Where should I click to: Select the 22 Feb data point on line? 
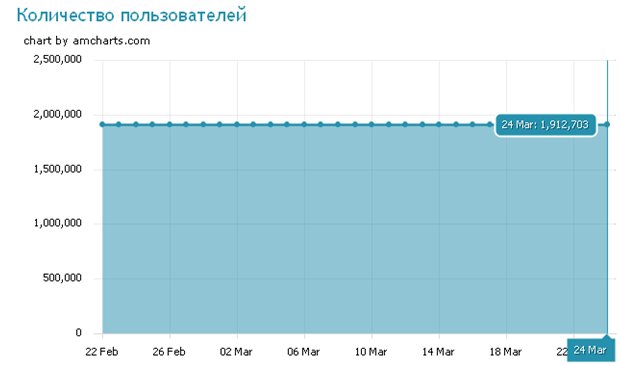(x=102, y=125)
